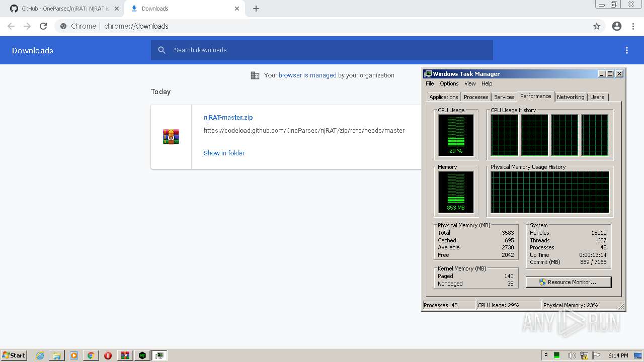The width and height of the screenshot is (644, 362).
Task: Click the Physical Memory Usage History graph
Action: click(550, 192)
